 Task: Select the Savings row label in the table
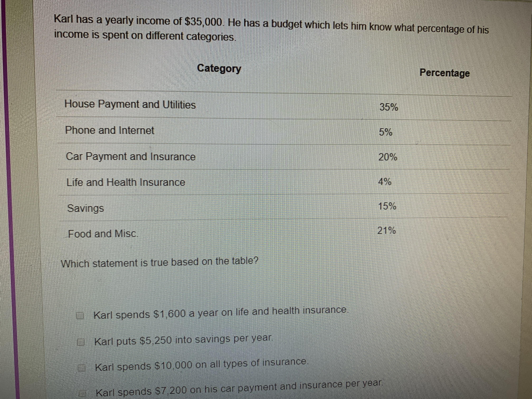tap(86, 208)
